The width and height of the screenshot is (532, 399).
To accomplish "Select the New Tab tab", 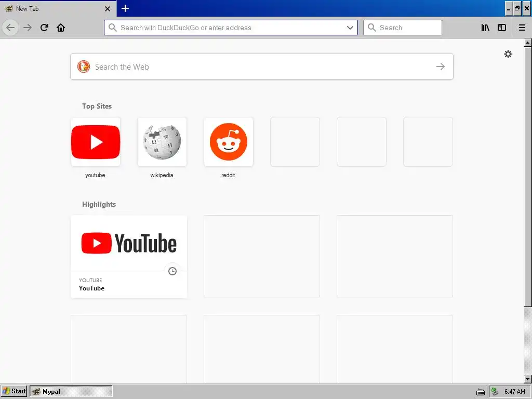I will (58, 8).
